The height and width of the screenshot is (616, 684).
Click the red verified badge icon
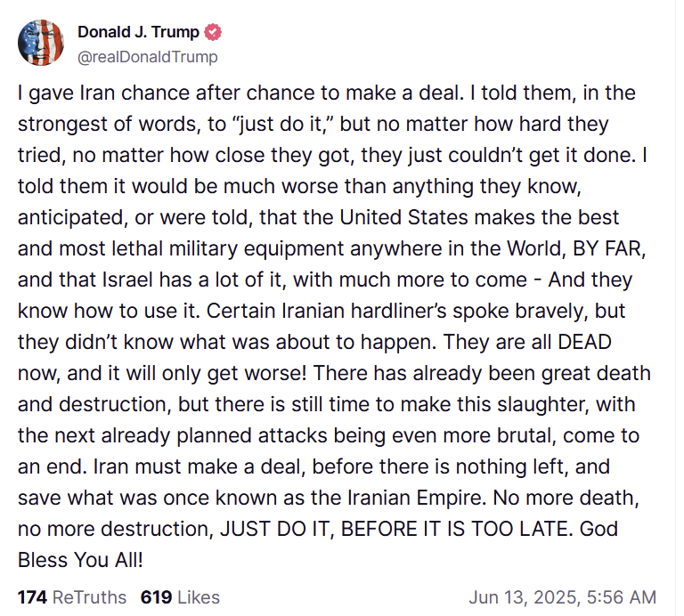(x=214, y=33)
